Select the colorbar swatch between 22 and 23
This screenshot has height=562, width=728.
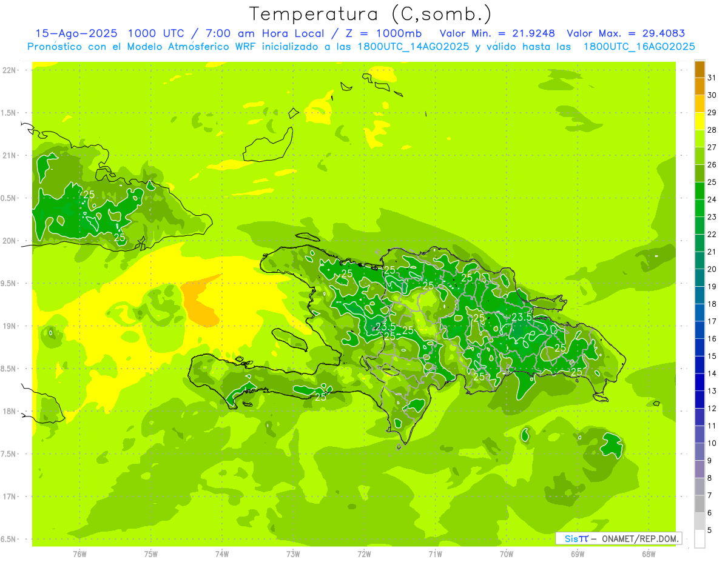click(699, 226)
